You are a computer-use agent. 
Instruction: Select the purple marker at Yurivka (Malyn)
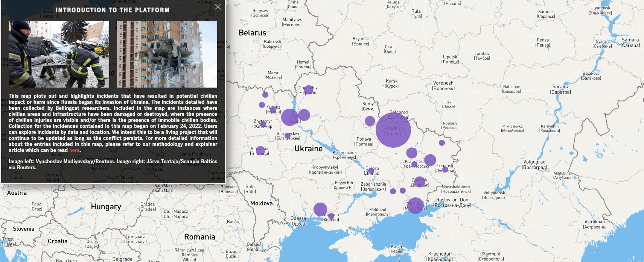click(273, 110)
